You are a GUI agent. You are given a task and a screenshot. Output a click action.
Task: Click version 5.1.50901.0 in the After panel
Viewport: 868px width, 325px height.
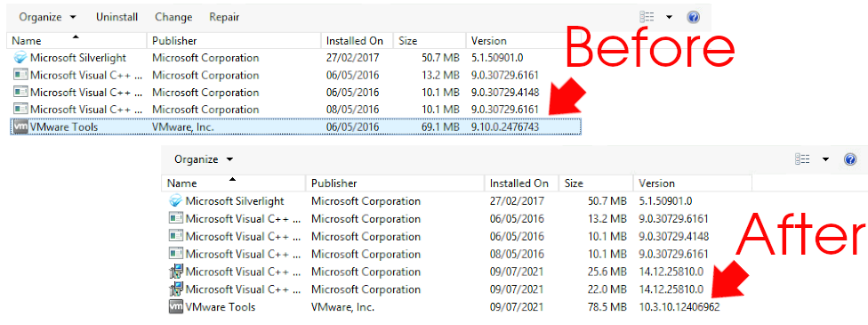click(666, 200)
